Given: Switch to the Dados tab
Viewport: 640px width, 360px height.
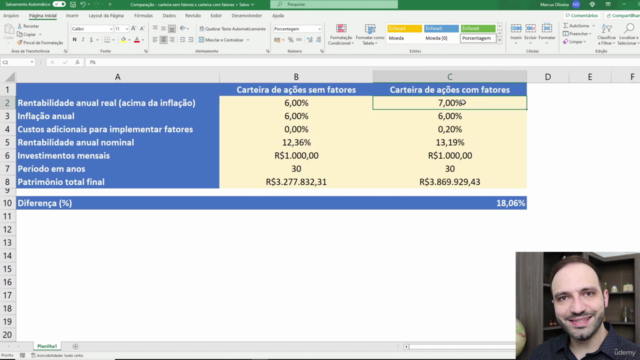Looking at the screenshot, I should click(x=169, y=16).
